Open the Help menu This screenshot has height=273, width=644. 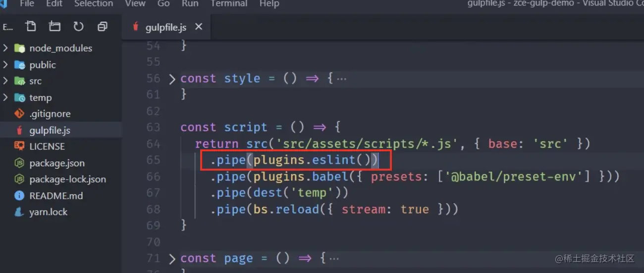269,3
